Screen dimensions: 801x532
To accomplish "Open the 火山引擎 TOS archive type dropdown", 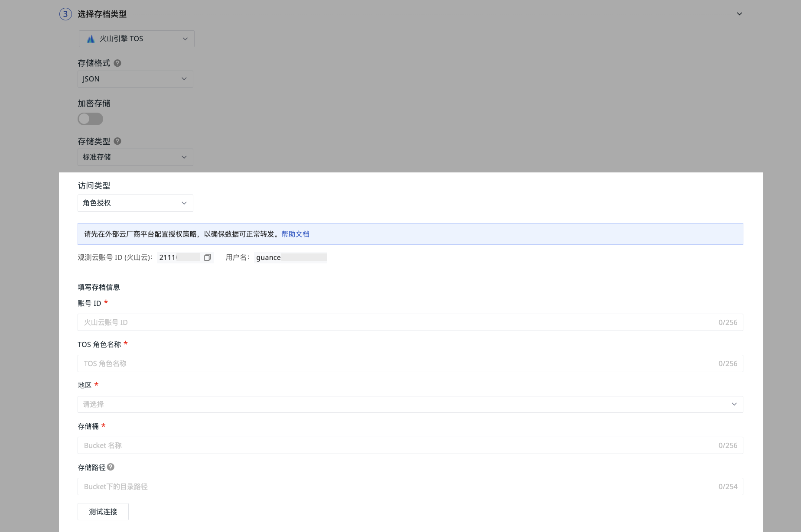I will pos(137,39).
